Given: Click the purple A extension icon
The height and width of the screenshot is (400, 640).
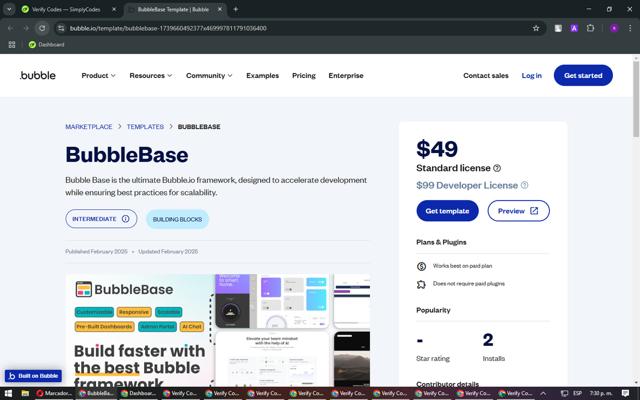Looking at the screenshot, I should click(574, 28).
